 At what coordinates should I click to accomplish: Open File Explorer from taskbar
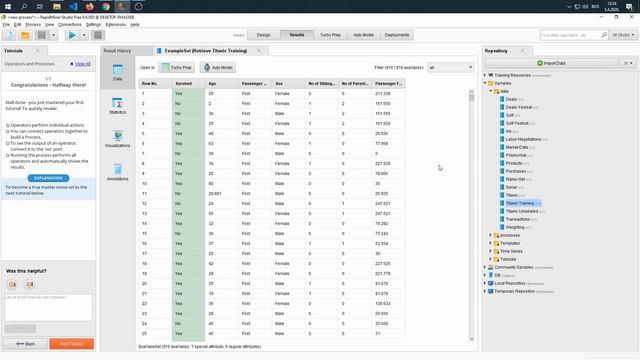tap(57, 7)
